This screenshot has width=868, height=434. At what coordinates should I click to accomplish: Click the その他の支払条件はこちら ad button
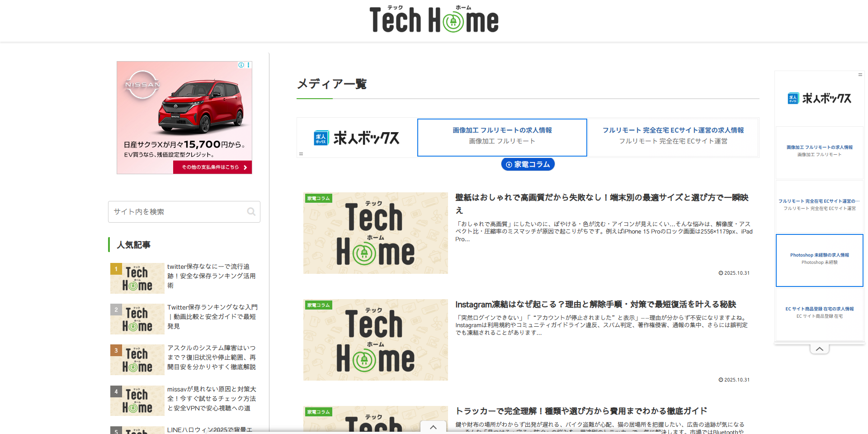(x=212, y=167)
